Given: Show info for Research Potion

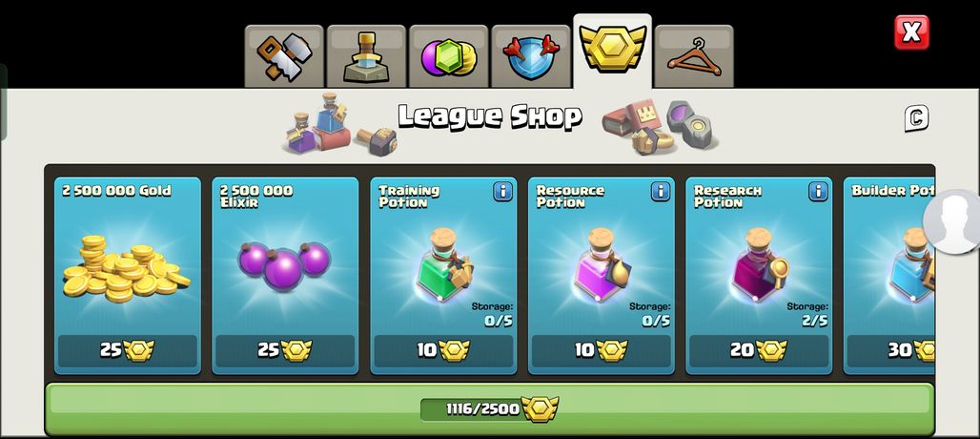Looking at the screenshot, I should coord(818,192).
